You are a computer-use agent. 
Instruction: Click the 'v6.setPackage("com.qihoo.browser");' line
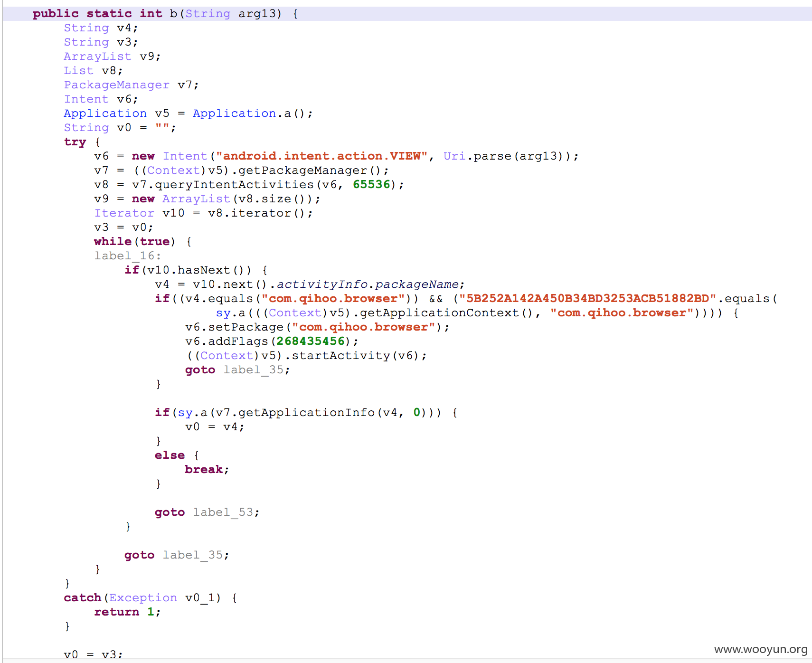[x=317, y=327]
